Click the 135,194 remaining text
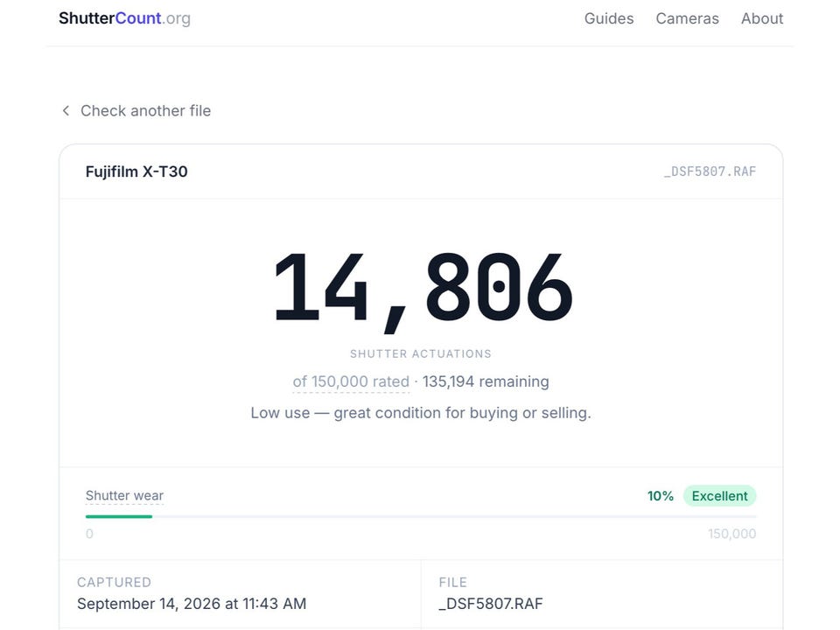This screenshot has width=840, height=630. pyautogui.click(x=486, y=381)
